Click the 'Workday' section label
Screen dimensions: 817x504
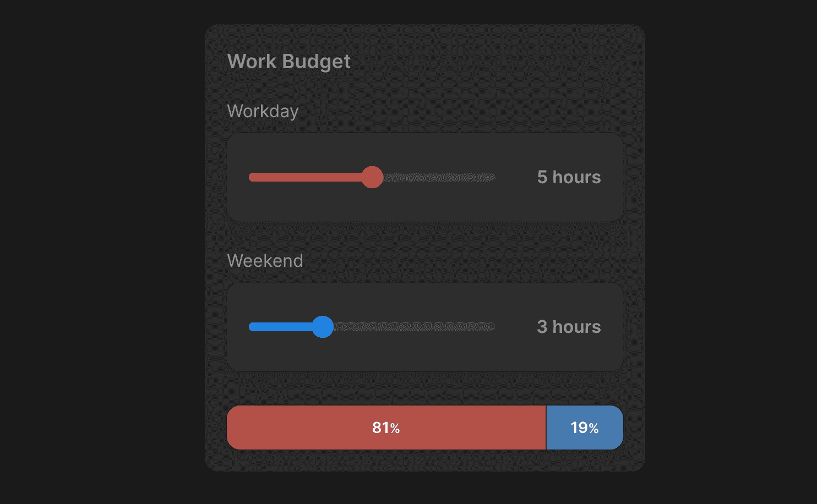coord(263,111)
